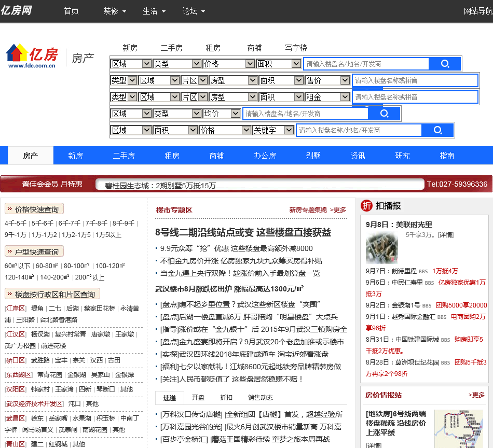Click the 户型快速查询 button

point(34,251)
